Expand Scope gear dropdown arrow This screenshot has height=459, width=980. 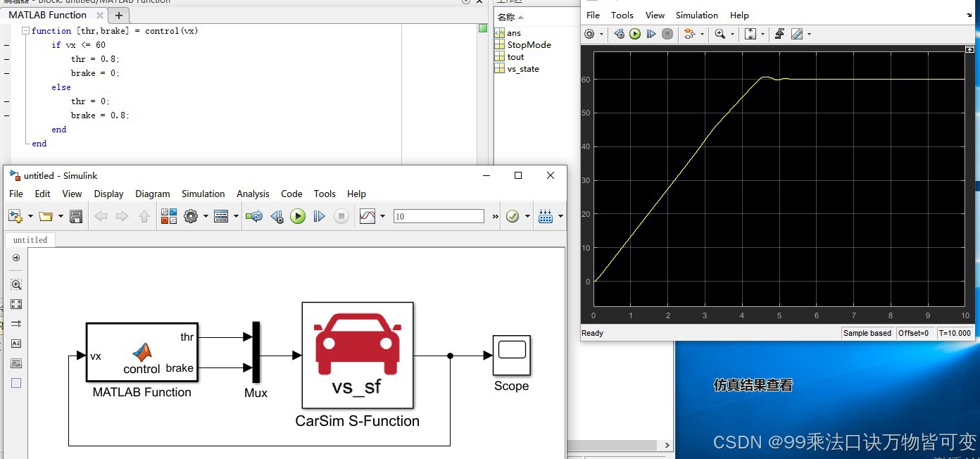tap(602, 34)
